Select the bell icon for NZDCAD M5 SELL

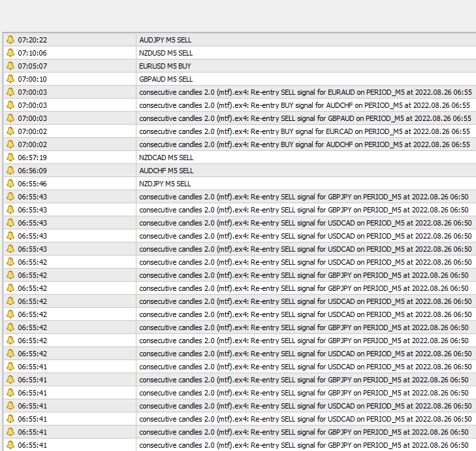click(x=10, y=158)
